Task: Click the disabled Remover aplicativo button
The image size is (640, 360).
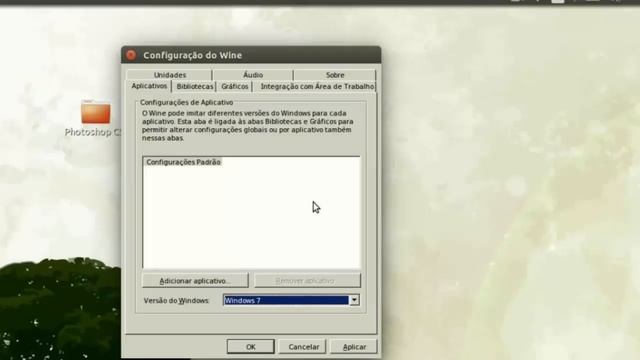Action: click(x=307, y=281)
